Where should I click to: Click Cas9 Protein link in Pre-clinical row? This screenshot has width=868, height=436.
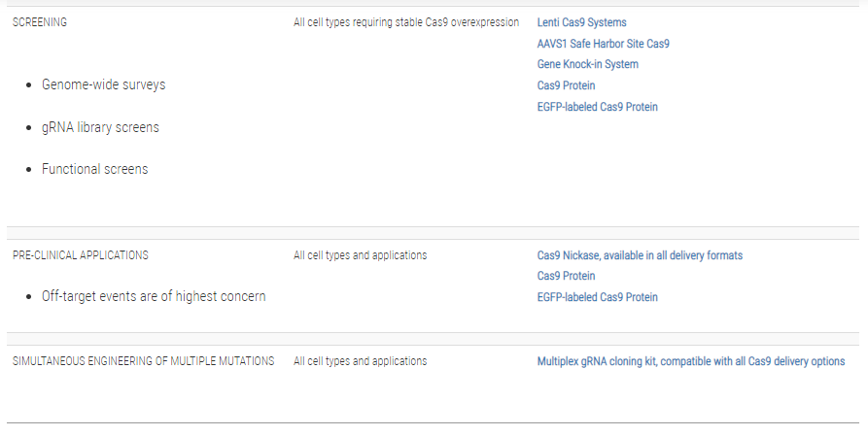point(566,276)
